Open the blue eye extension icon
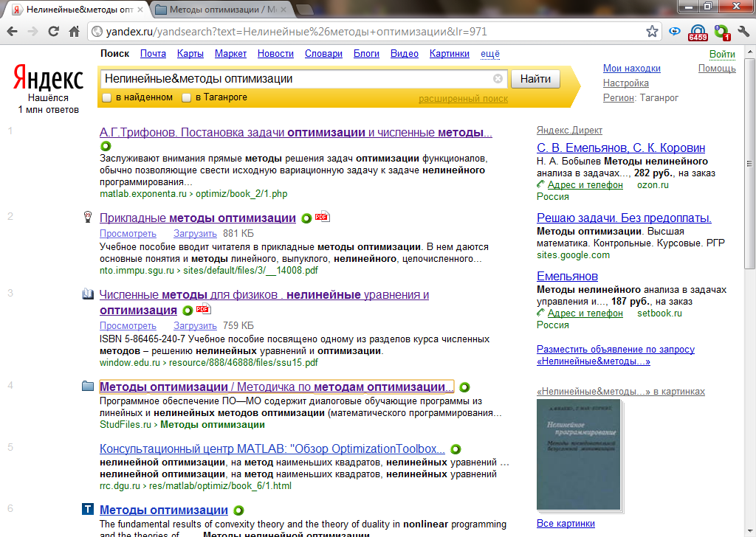The height and width of the screenshot is (537, 756). (675, 31)
